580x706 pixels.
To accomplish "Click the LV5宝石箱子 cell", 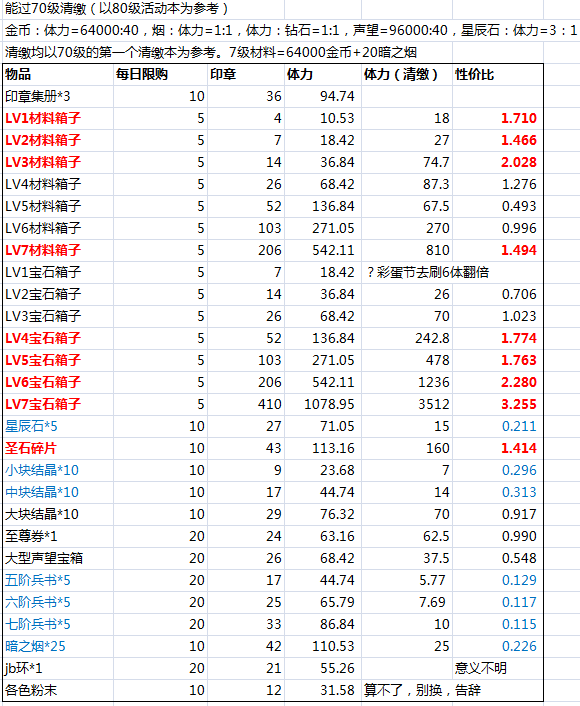I will (58, 361).
